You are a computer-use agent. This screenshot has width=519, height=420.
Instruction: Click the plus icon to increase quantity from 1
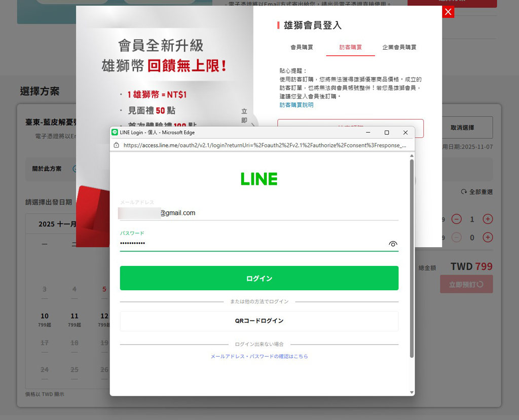(488, 219)
